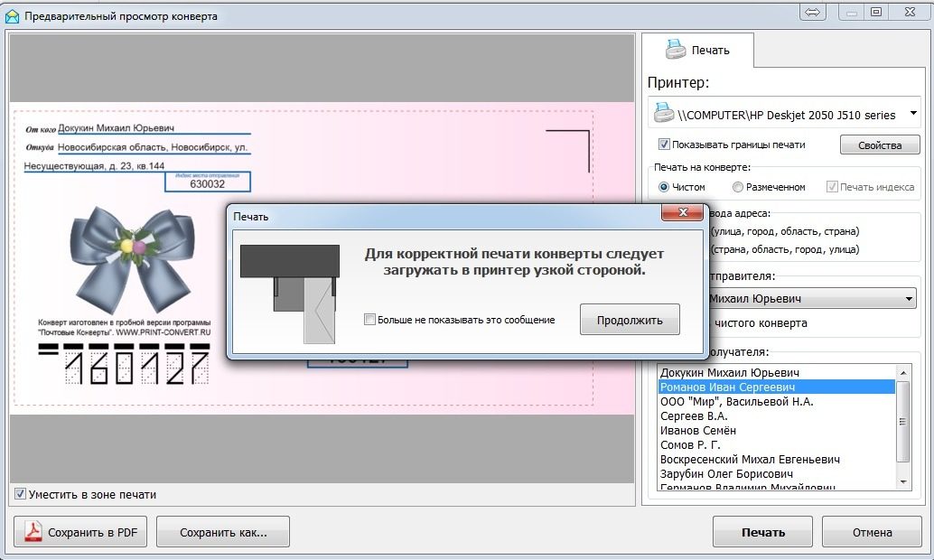Image resolution: width=934 pixels, height=560 pixels.
Task: Select recipient Иванов Семён
Action: tap(776, 430)
